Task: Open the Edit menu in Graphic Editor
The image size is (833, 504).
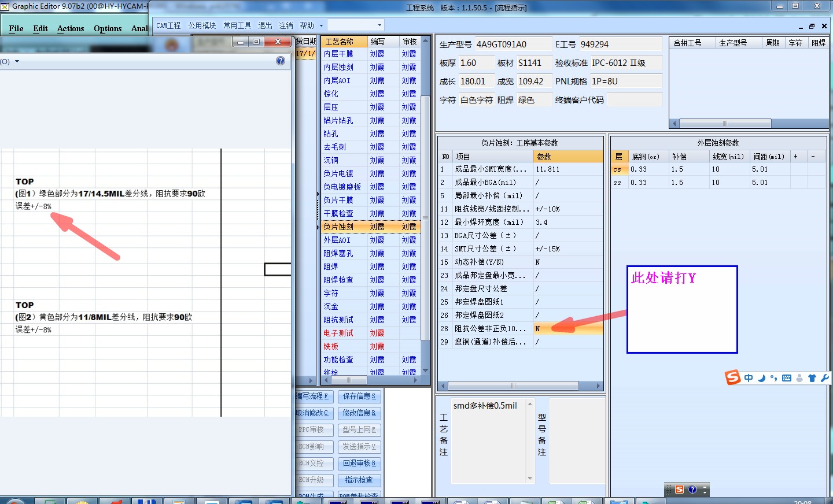Action: (40, 28)
